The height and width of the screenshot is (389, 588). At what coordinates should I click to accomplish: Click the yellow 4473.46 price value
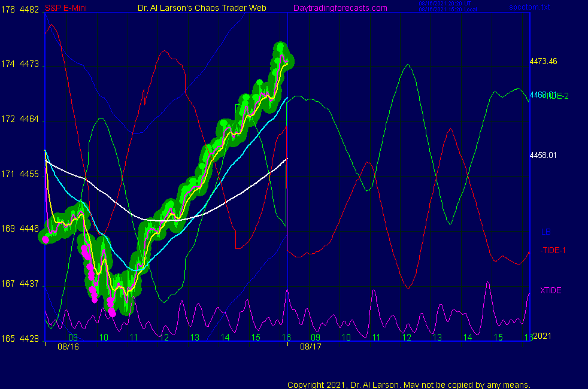543,61
